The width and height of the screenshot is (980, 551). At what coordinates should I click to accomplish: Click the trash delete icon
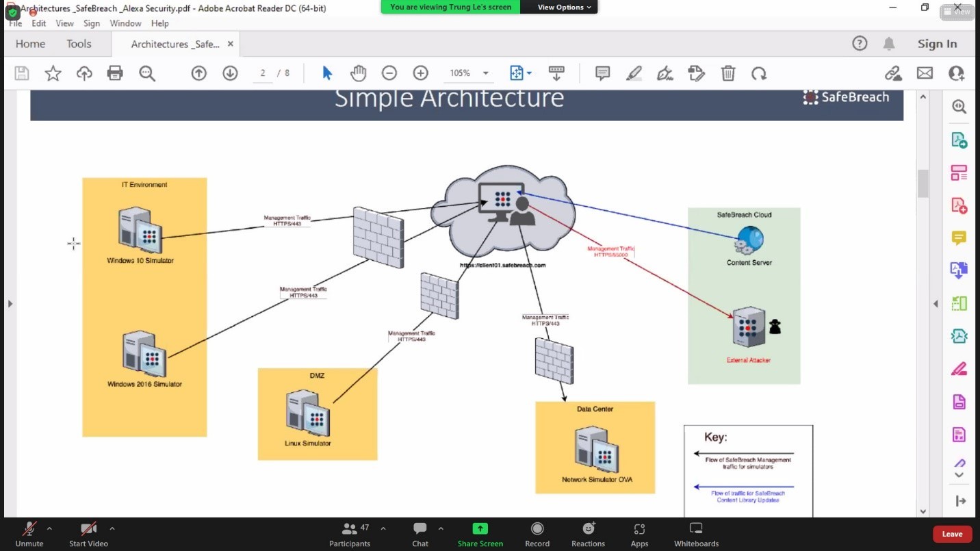729,73
